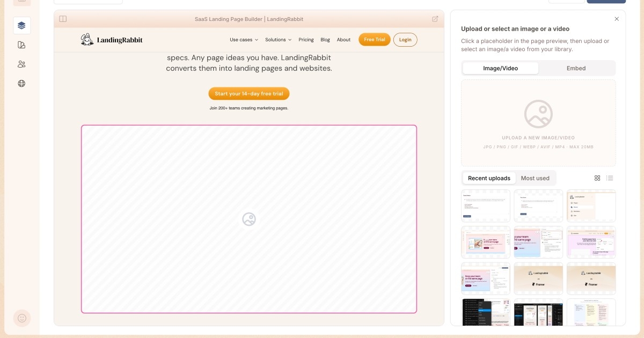Screen dimensions: 644x338
Task: Click Start your 14-day free trial button
Action: tap(249, 94)
